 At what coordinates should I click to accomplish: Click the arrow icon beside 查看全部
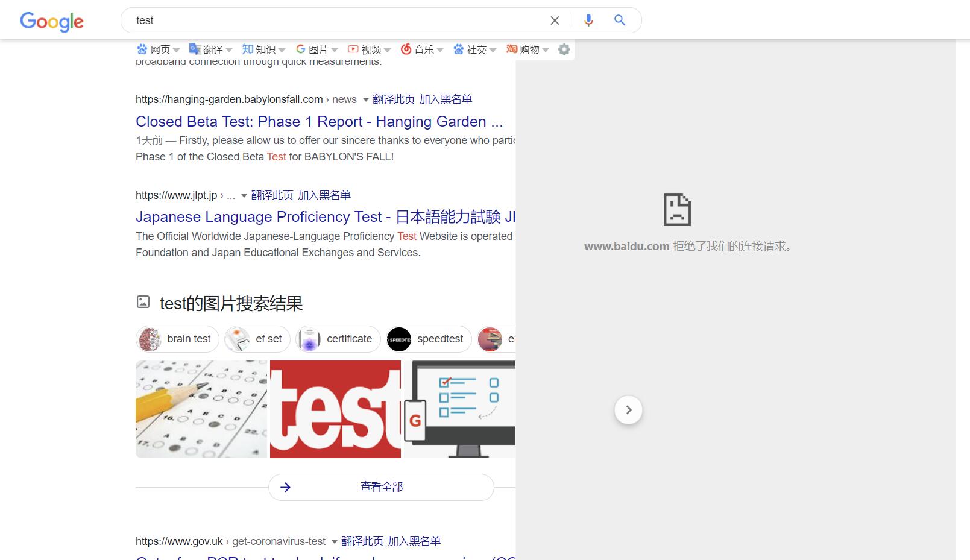point(286,487)
